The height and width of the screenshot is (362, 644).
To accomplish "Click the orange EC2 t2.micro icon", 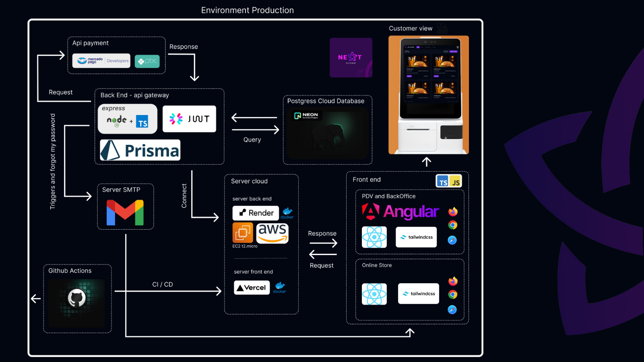I will [x=243, y=232].
